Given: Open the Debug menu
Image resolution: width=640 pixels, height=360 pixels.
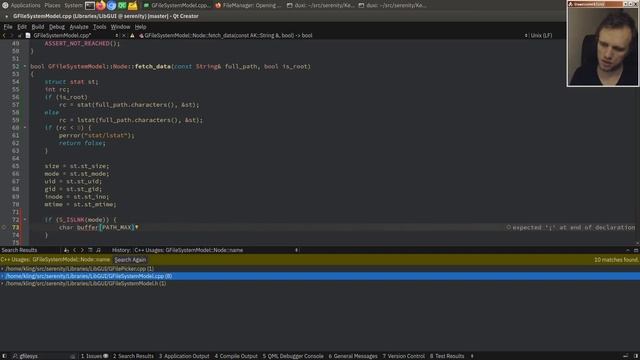Looking at the screenshot, I should [57, 27].
